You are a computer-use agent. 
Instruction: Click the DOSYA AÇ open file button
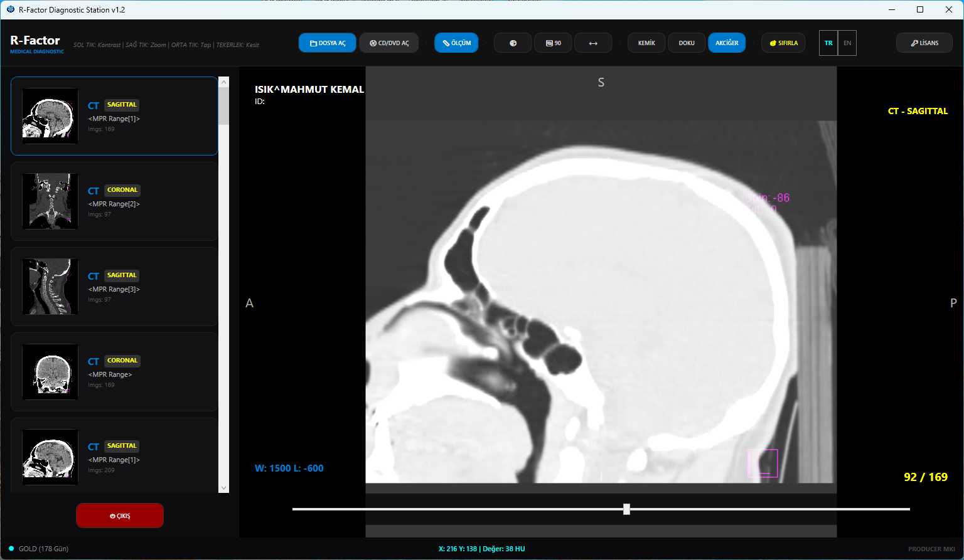[328, 43]
